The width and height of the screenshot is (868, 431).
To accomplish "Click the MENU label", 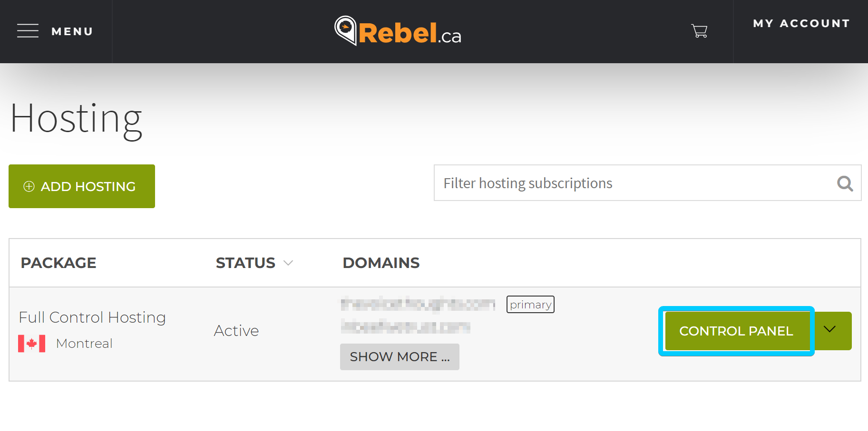I will (72, 31).
